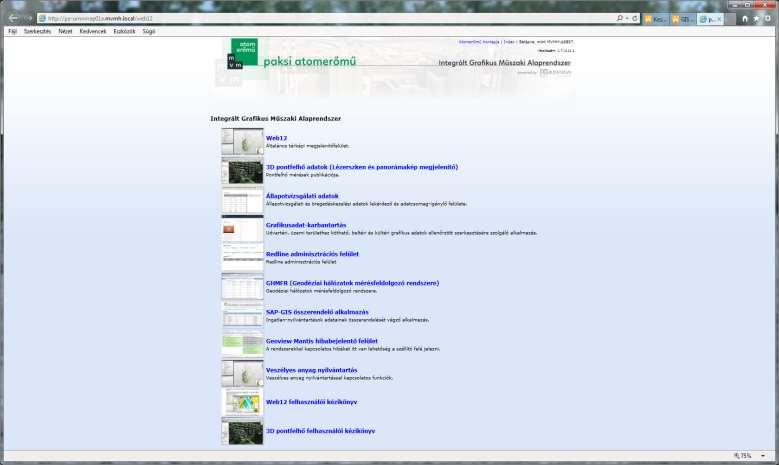Switch to the second browser tab
Viewport: 779px width, 465px height.
682,19
